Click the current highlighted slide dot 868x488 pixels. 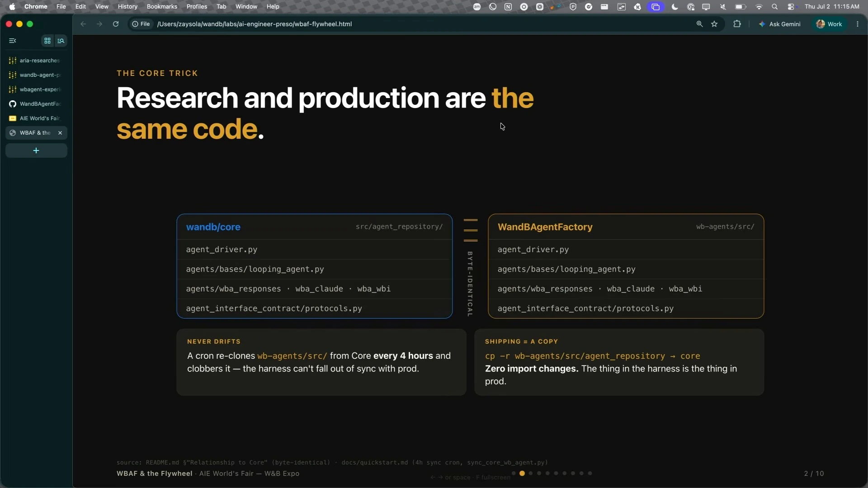(x=522, y=473)
